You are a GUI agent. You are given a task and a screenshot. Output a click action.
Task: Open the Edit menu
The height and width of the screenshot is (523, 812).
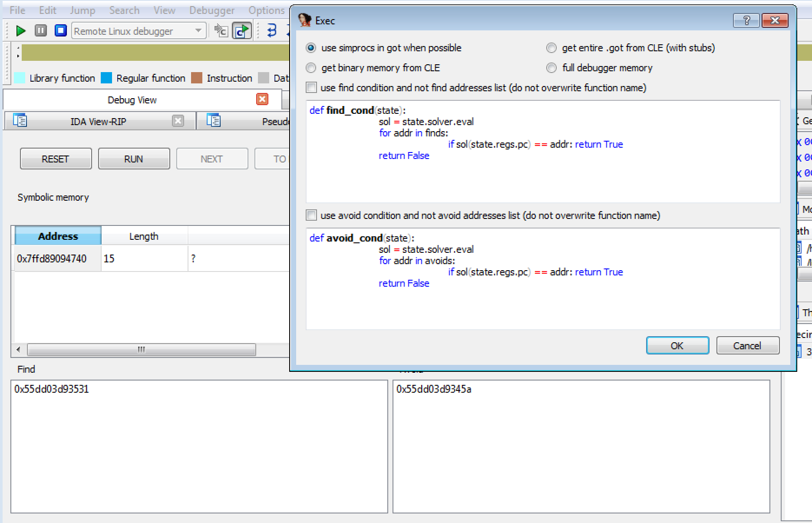(47, 10)
